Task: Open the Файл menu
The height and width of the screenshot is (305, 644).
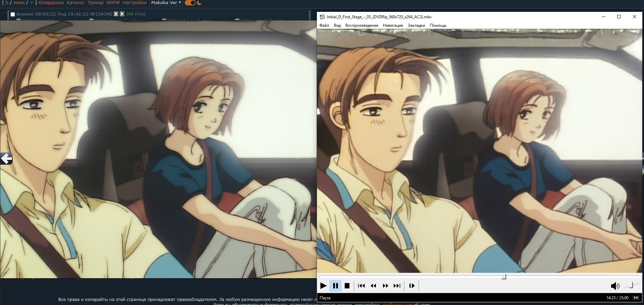Action: tap(324, 25)
